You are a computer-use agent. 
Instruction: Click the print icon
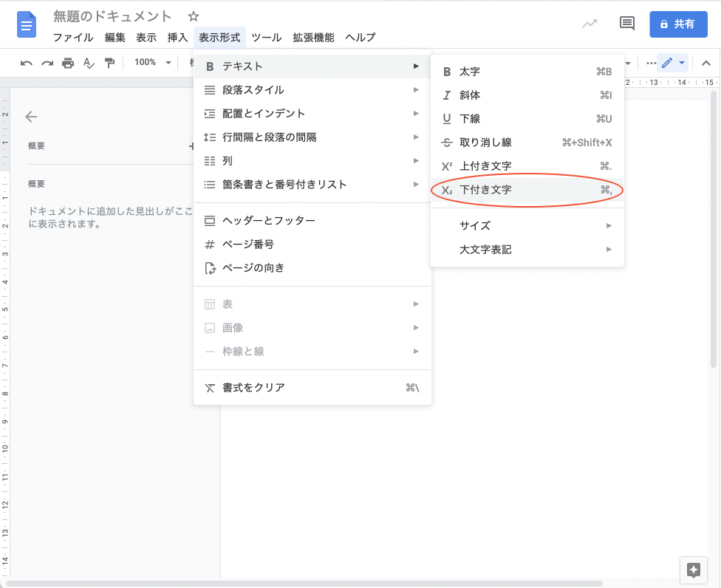tap(68, 64)
